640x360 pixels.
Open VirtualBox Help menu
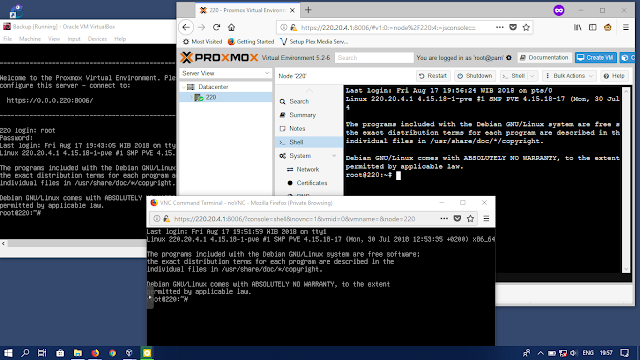pyautogui.click(x=120, y=39)
